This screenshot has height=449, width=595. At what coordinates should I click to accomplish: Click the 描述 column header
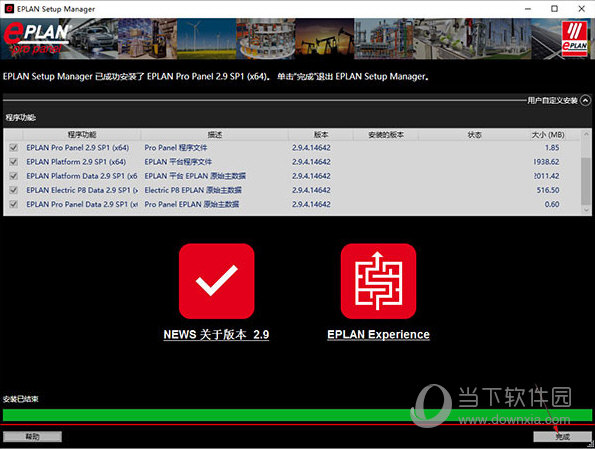[x=214, y=135]
